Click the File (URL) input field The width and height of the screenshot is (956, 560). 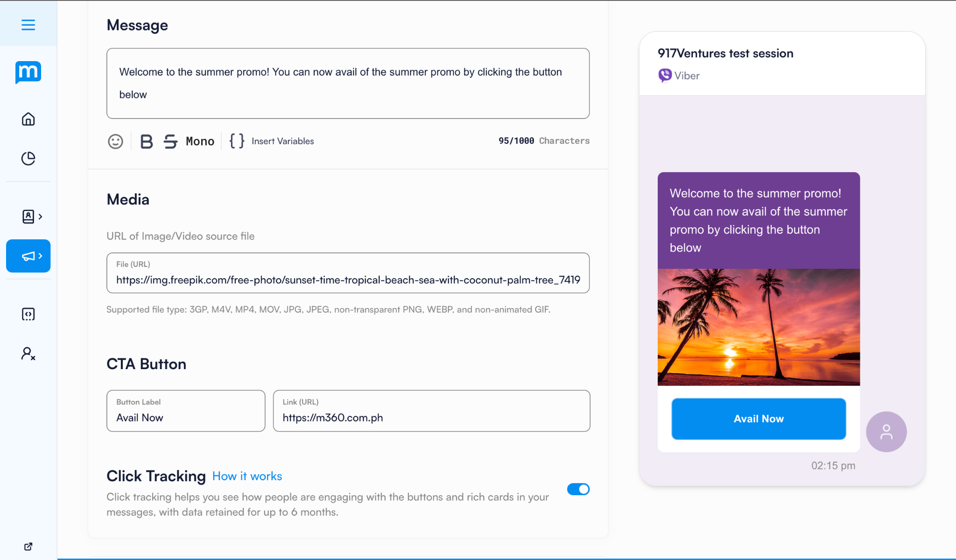[x=348, y=273]
